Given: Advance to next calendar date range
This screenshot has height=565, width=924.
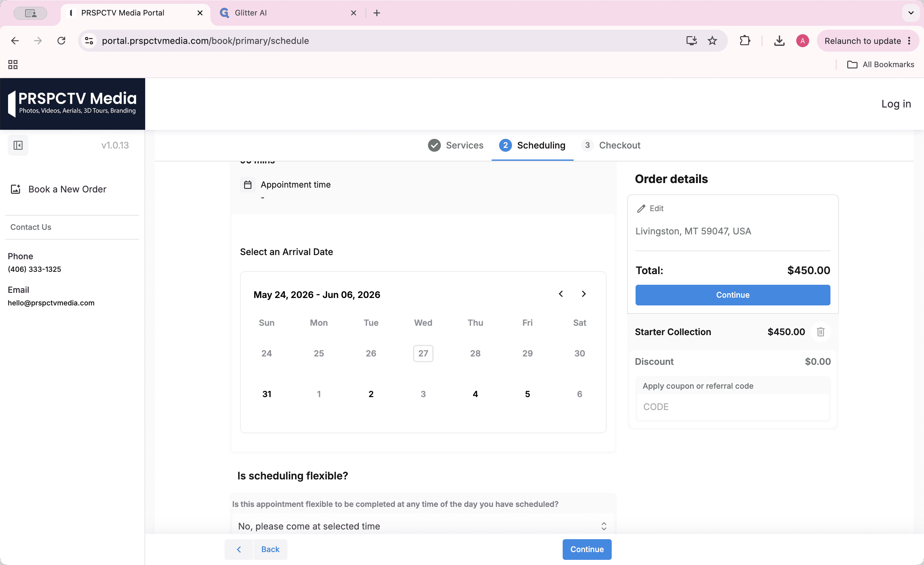Looking at the screenshot, I should pos(584,294).
